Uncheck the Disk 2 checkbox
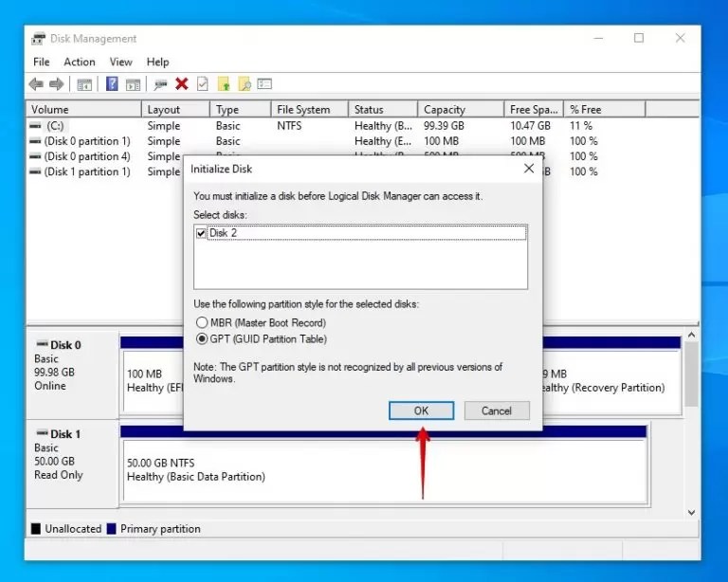The width and height of the screenshot is (728, 582). (201, 233)
